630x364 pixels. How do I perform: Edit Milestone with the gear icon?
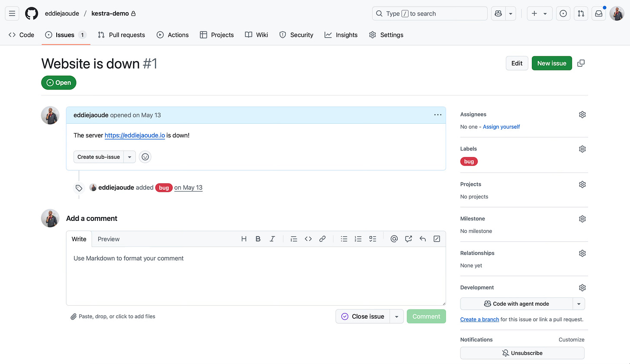coord(582,219)
